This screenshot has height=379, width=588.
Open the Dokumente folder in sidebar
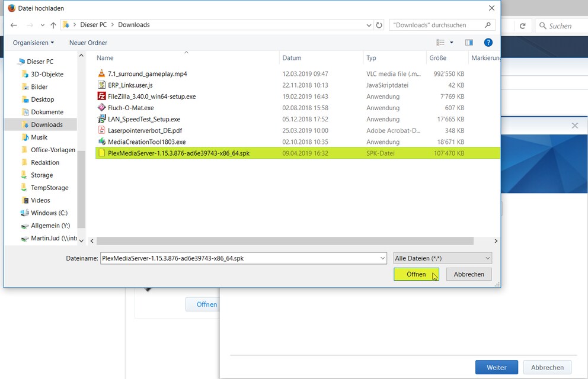point(47,112)
